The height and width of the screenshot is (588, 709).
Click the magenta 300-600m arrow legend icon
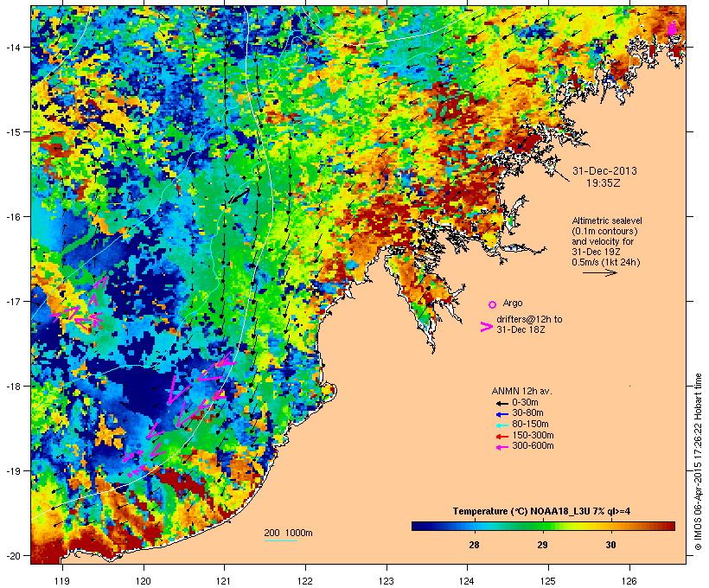[502, 447]
